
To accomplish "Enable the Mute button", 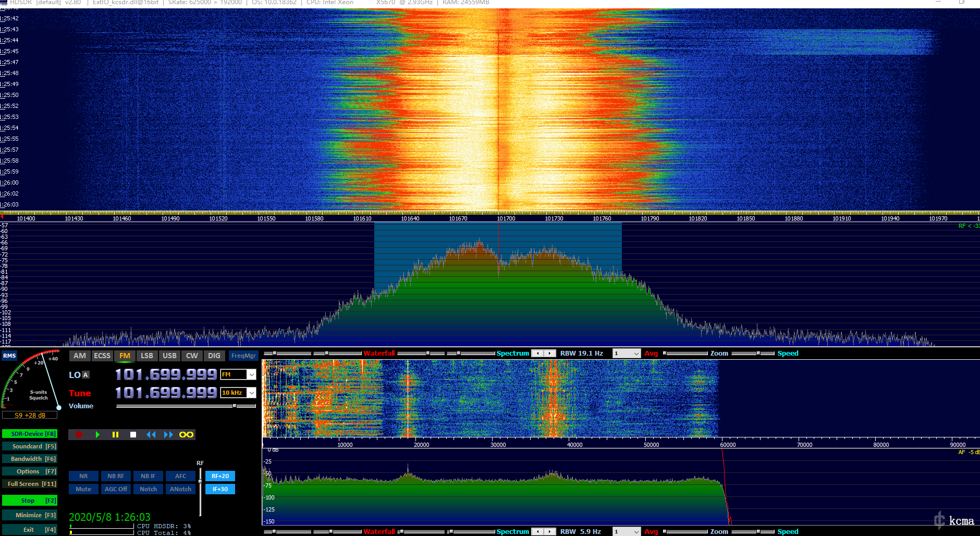I will (83, 489).
